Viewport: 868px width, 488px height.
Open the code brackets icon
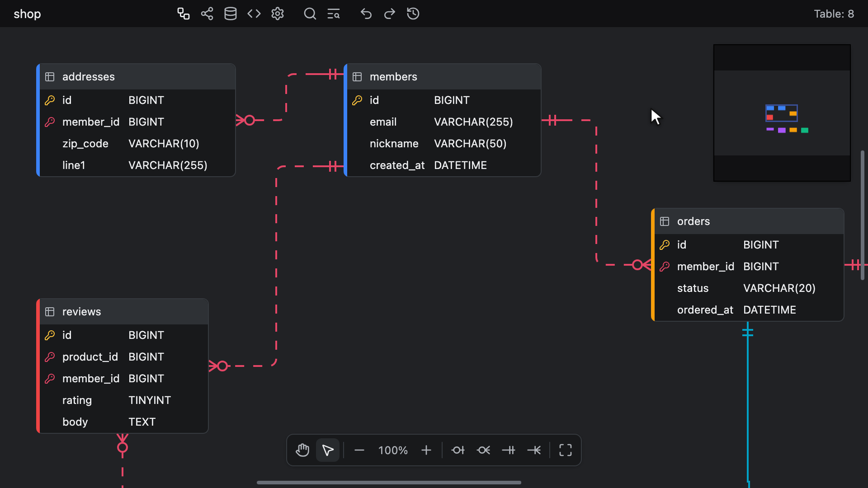point(254,14)
